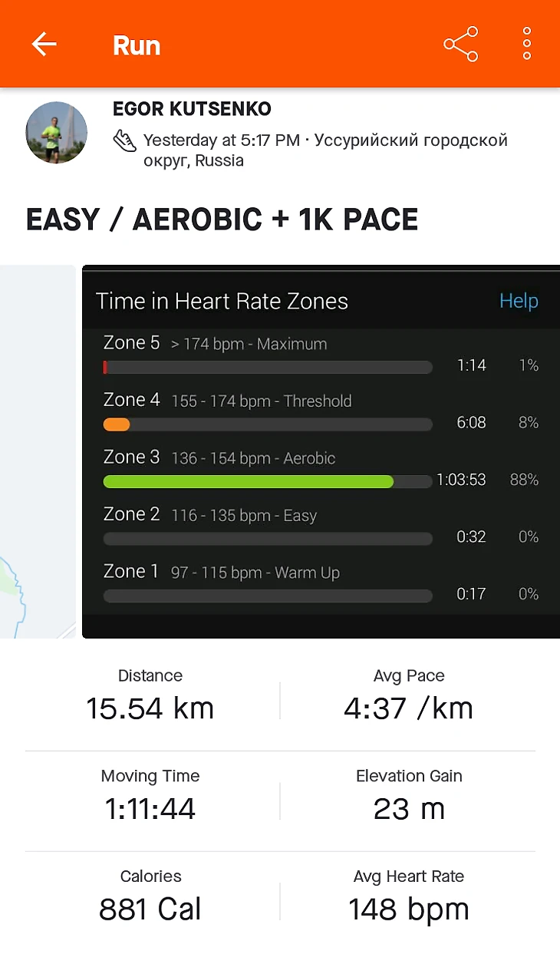
Task: Select the Moving Time 1:11:44 stat
Action: pos(150,797)
